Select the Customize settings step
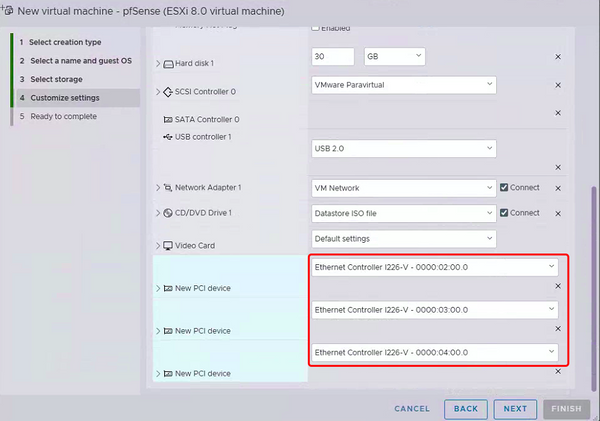 [x=64, y=98]
